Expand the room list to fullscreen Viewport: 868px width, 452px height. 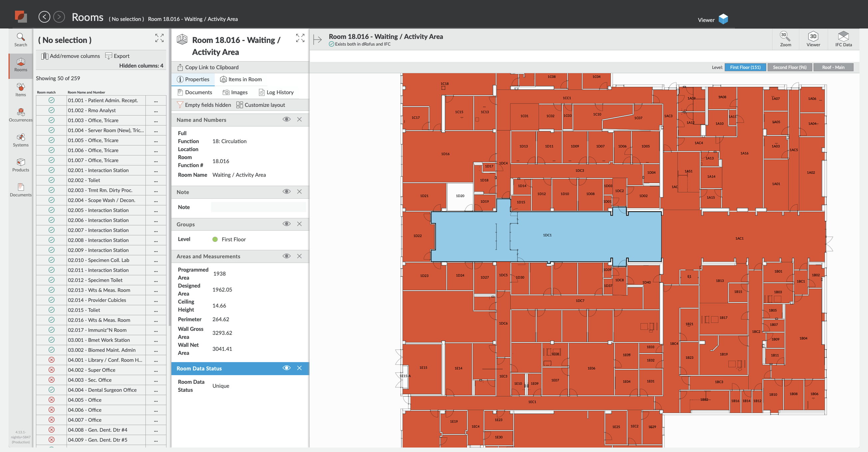(x=159, y=39)
